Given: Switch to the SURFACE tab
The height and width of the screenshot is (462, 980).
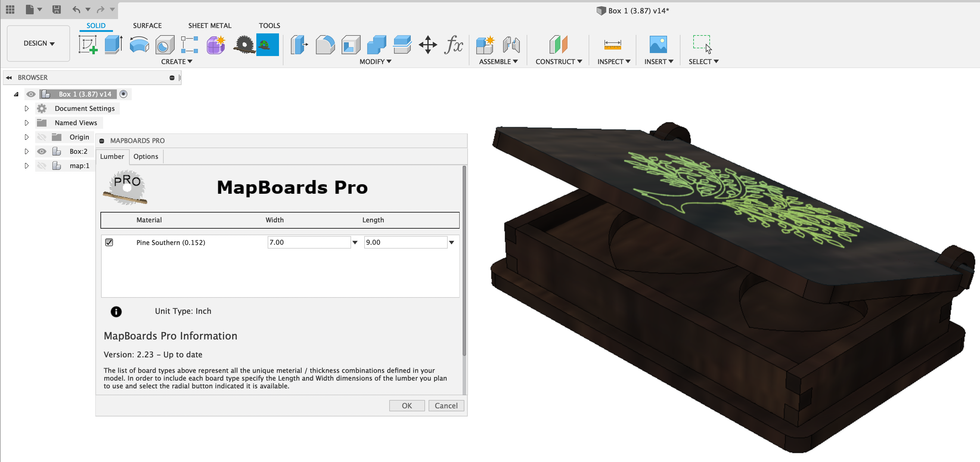Looking at the screenshot, I should click(x=147, y=26).
